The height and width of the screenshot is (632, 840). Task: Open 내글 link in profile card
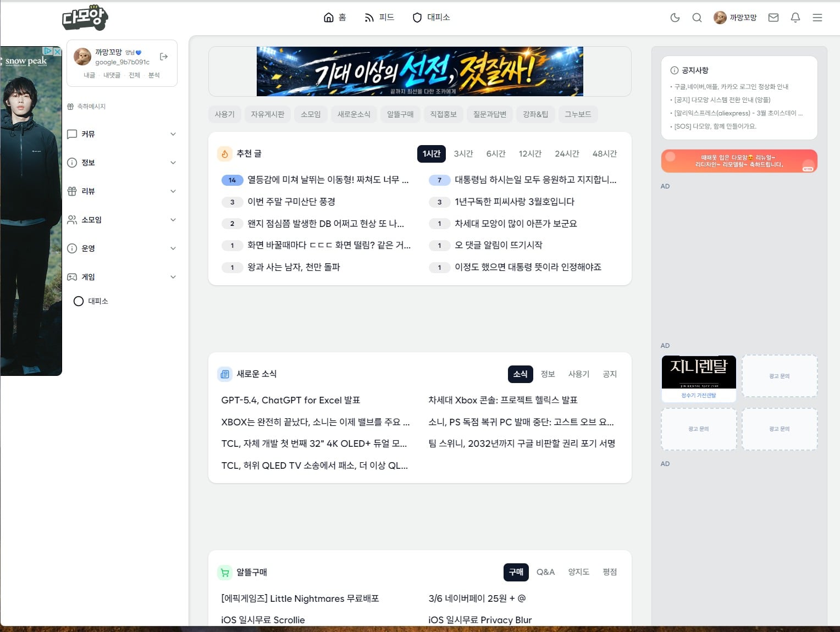pos(89,75)
